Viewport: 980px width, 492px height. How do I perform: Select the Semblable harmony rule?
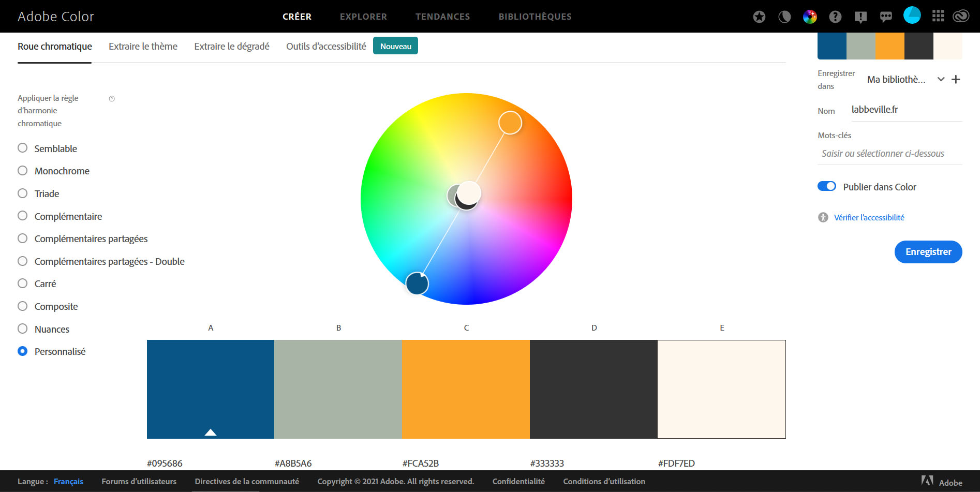(47, 148)
